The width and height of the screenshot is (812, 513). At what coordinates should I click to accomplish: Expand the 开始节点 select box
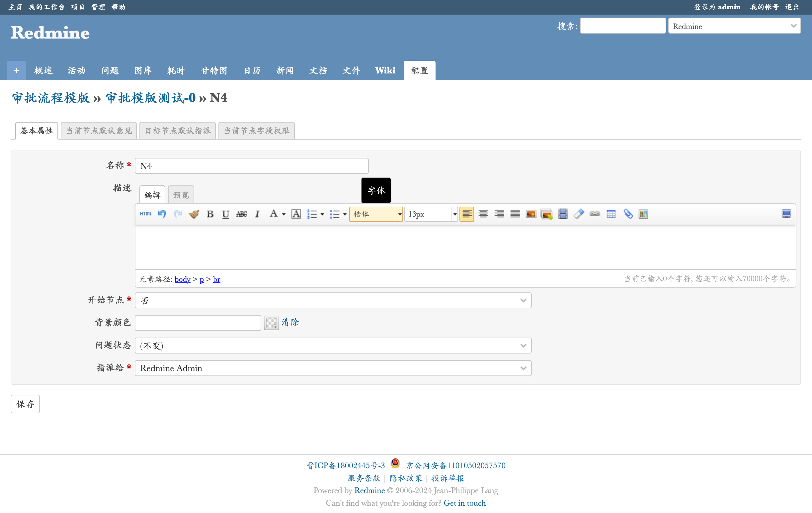click(x=333, y=300)
